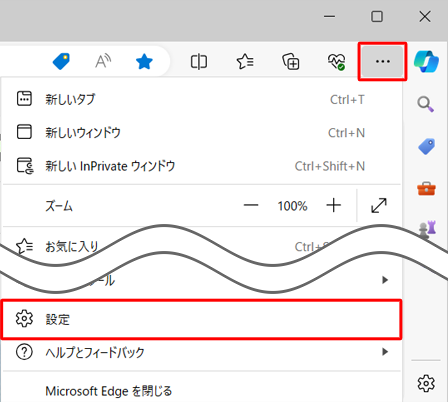The width and height of the screenshot is (448, 402).
Task: Select Microsoft Edge を閉じる menu item
Action: click(x=202, y=391)
